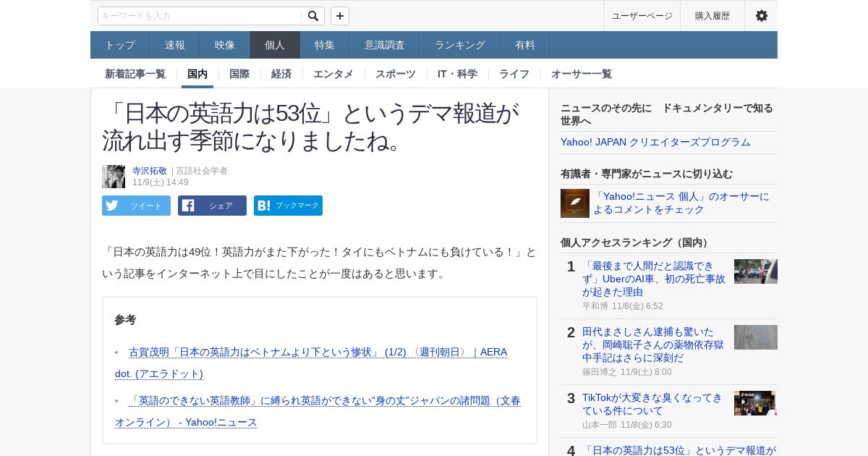The image size is (868, 456).
Task: Open ranking 2 田代まさし article
Action: click(x=653, y=345)
